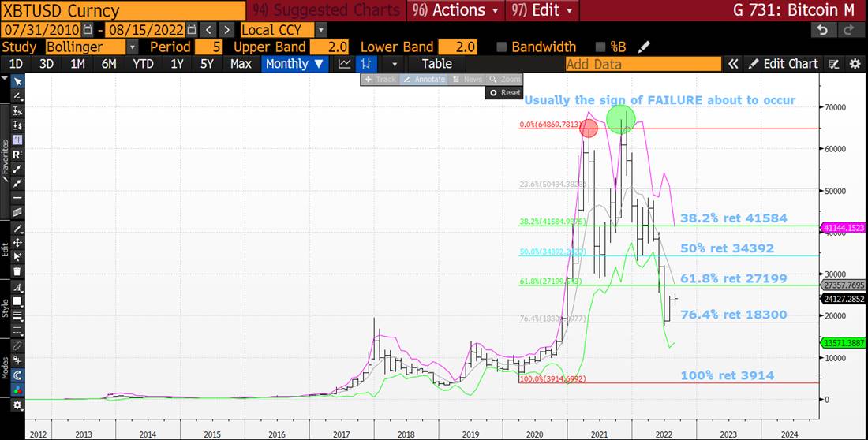The image size is (868, 440).
Task: Choose the R regression tool
Action: 17,154
